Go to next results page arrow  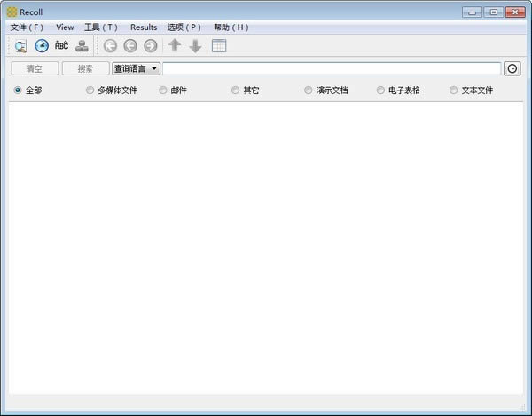[x=151, y=46]
